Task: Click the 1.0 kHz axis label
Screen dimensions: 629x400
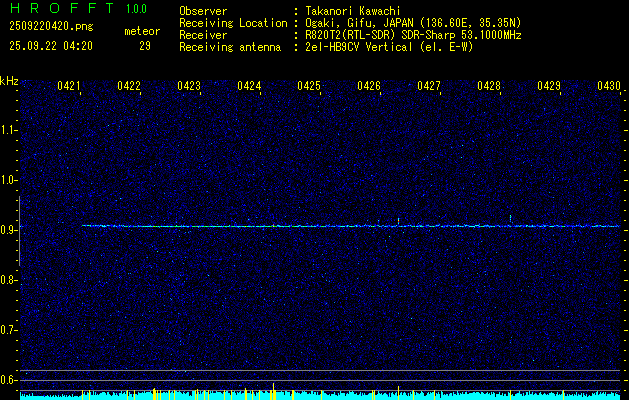Action: click(x=7, y=180)
